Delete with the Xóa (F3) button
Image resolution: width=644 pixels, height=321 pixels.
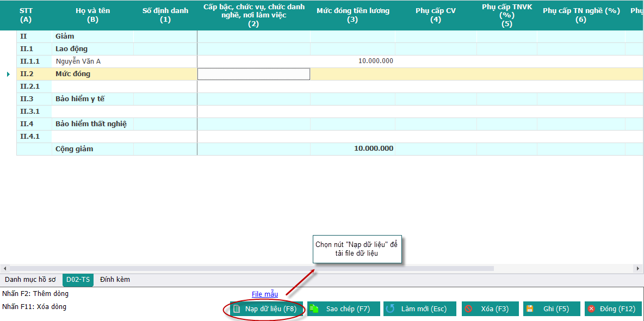(x=491, y=308)
